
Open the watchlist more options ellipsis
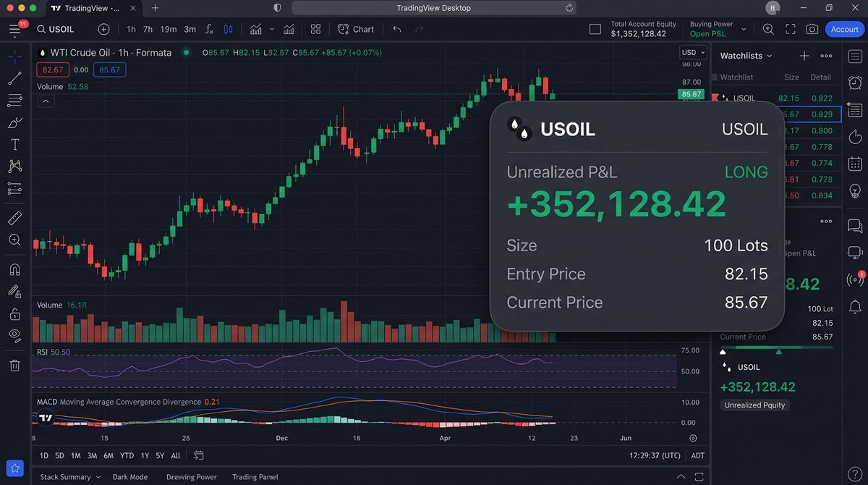826,56
